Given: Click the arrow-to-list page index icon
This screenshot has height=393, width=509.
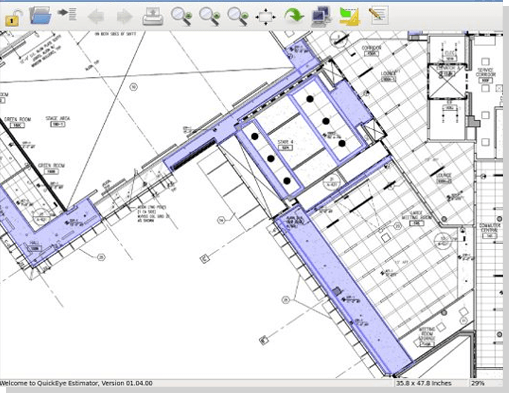Looking at the screenshot, I should coord(67,14).
